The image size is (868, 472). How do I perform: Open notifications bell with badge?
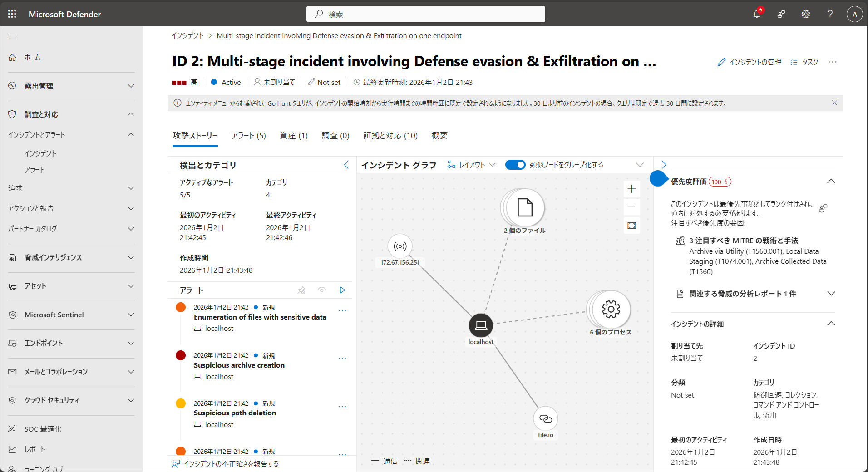[757, 14]
